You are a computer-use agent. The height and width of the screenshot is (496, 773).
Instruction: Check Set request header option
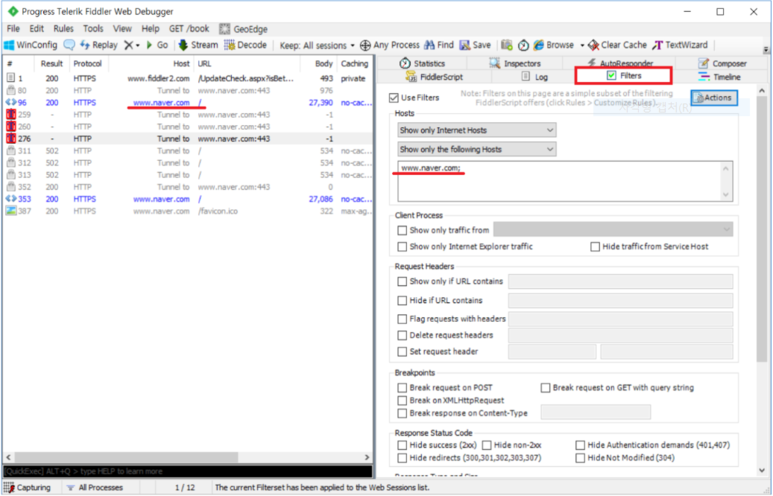tap(402, 352)
